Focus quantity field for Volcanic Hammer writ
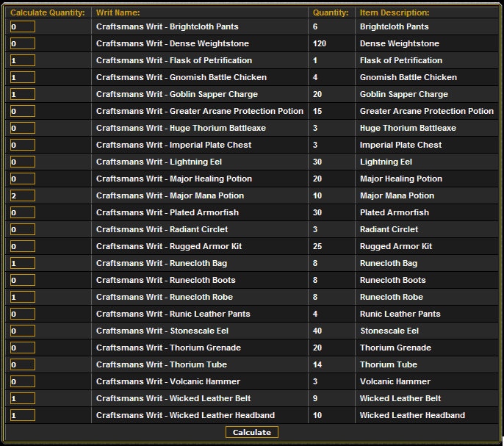The height and width of the screenshot is (446, 504). tap(23, 381)
